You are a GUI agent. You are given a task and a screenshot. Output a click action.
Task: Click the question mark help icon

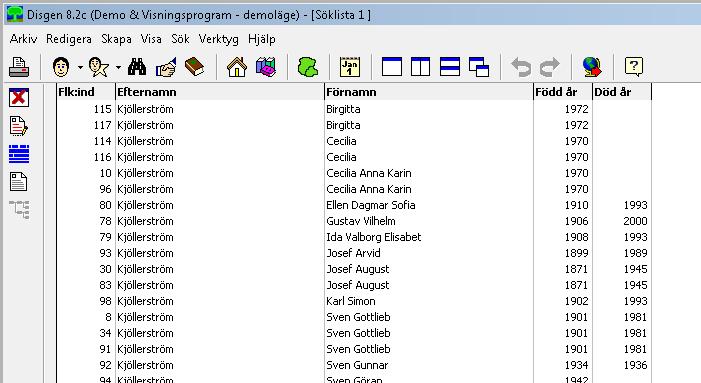tap(634, 67)
